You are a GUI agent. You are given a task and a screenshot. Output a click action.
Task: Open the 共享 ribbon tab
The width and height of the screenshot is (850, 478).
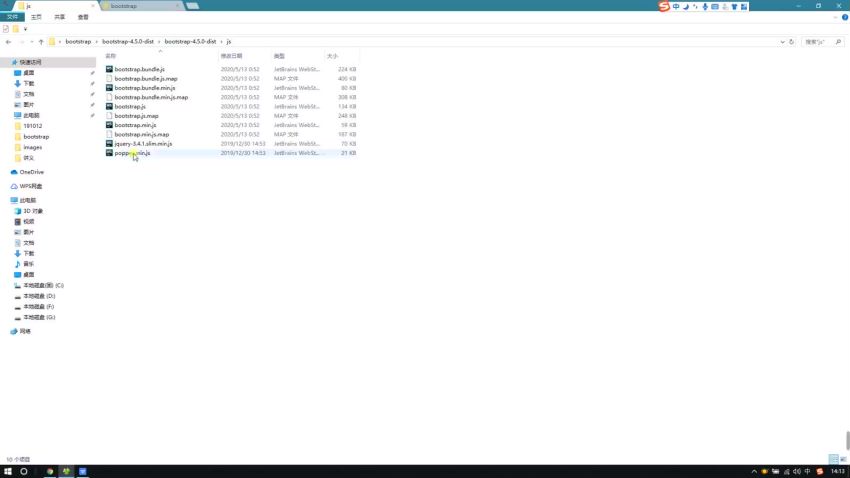(60, 17)
